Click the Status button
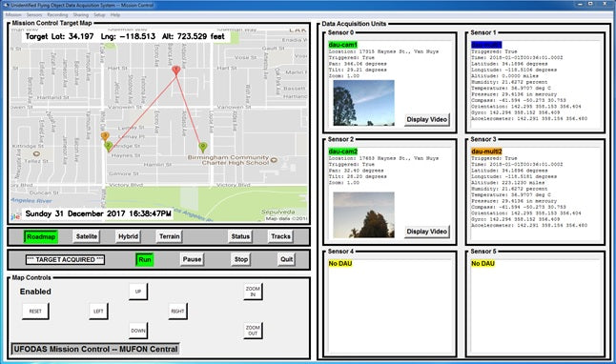 [x=240, y=236]
